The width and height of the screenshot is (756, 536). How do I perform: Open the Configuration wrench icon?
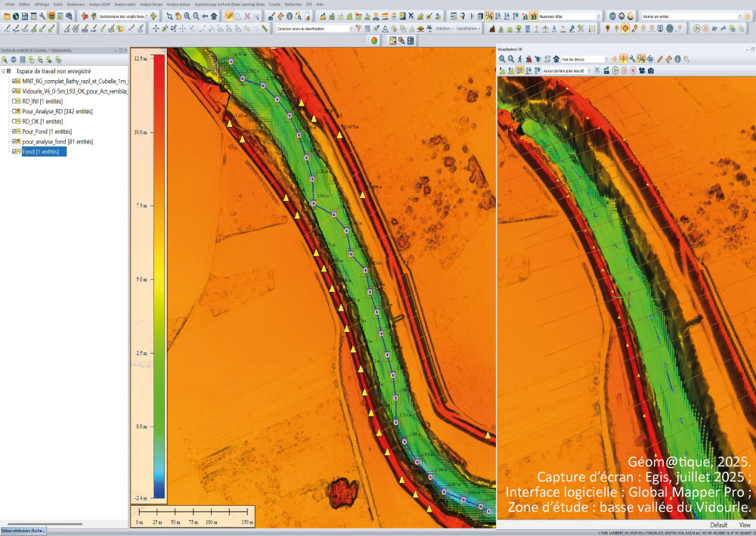pos(42,15)
